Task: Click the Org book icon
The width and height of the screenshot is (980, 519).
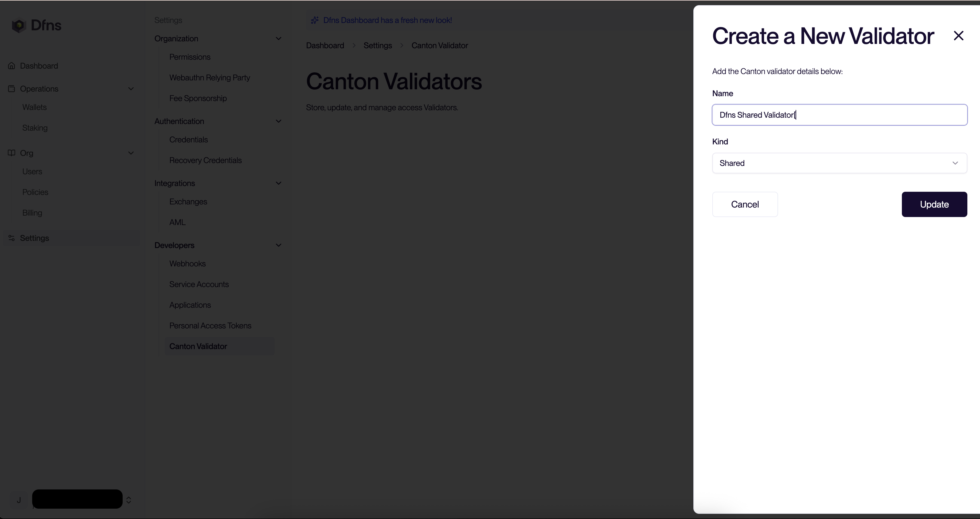Action: pyautogui.click(x=11, y=153)
